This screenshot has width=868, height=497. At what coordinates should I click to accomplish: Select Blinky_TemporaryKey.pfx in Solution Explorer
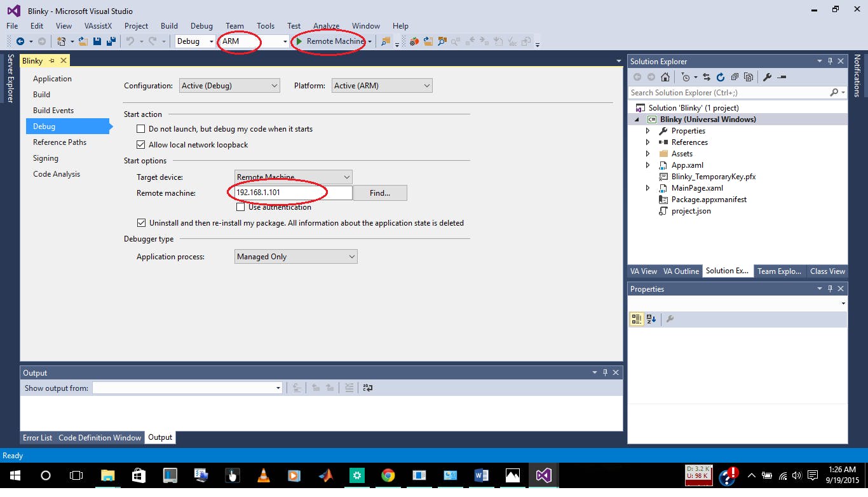(713, 177)
